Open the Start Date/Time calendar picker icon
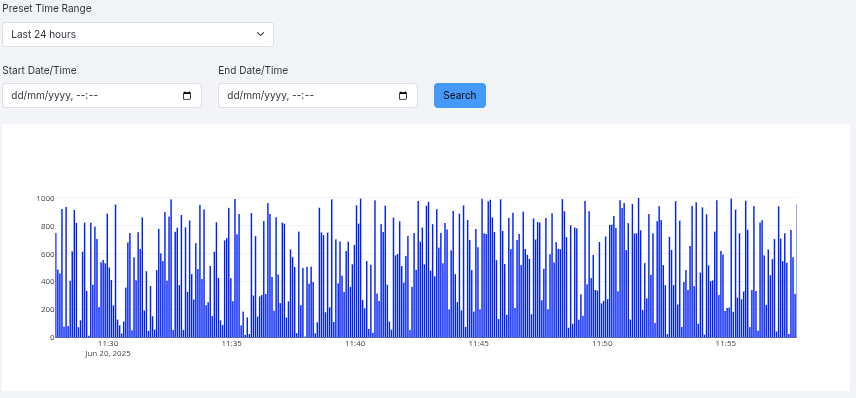The image size is (856, 398). click(x=187, y=96)
